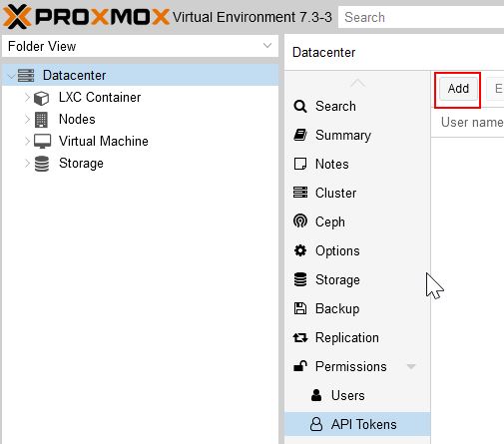Select the Datacenter row in the tree
This screenshot has width=504, height=444.
[140, 75]
